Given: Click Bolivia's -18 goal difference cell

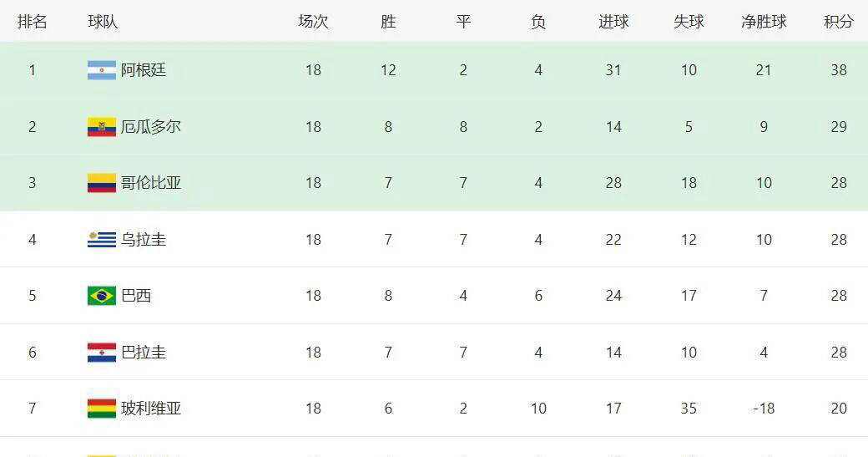Looking at the screenshot, I should point(764,409).
